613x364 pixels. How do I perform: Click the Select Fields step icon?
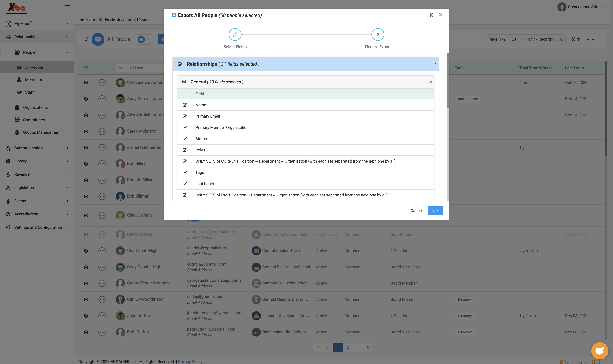tap(235, 35)
